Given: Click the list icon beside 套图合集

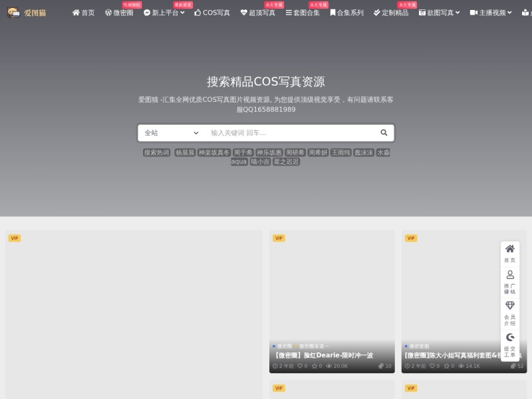Looking at the screenshot, I should [289, 13].
